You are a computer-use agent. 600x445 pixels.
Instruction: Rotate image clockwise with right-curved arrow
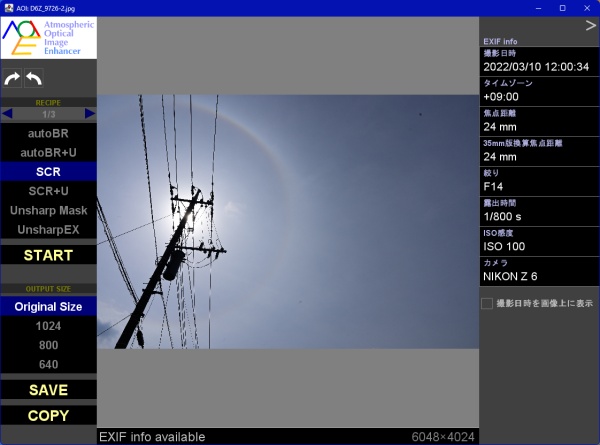click(x=12, y=78)
